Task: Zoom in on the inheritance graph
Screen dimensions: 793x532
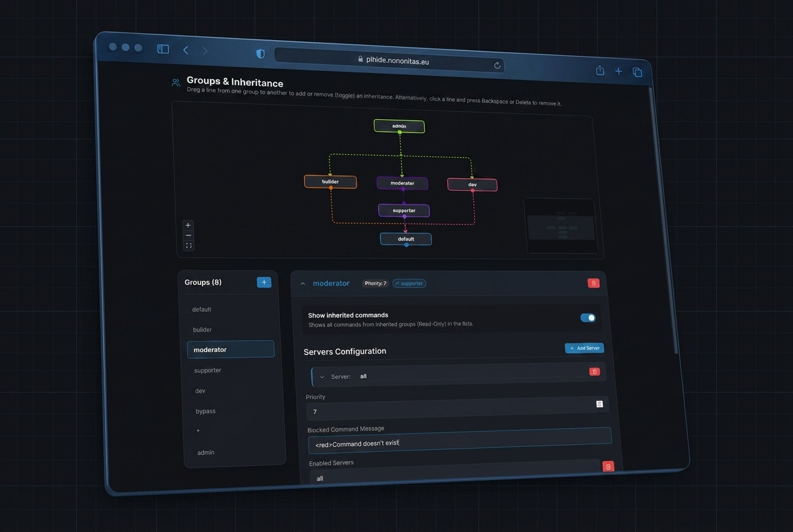Action: 188,225
